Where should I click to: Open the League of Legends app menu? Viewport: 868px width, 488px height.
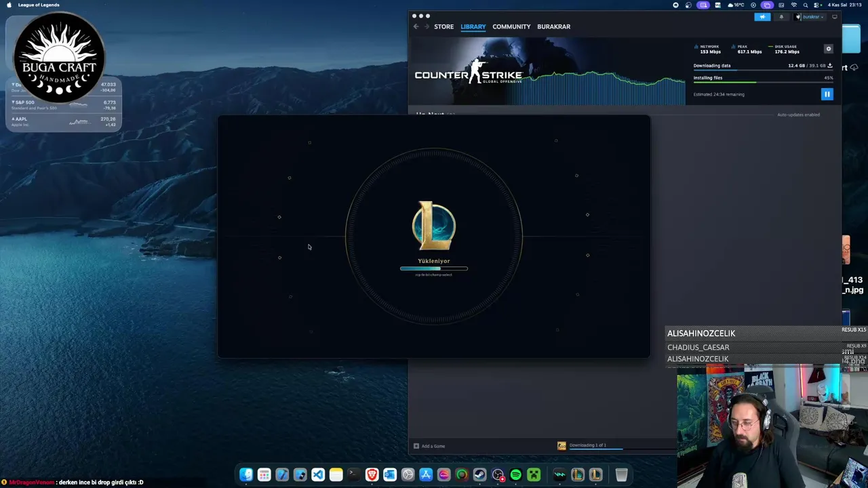click(39, 5)
